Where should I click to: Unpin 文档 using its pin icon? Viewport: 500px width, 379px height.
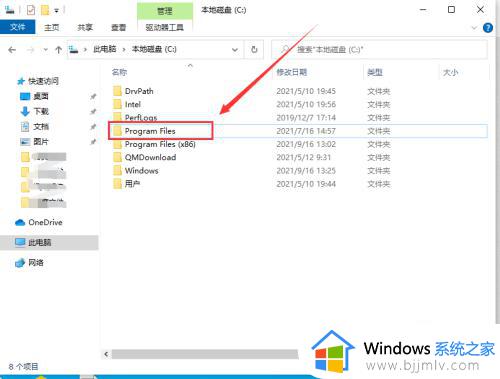pos(93,127)
